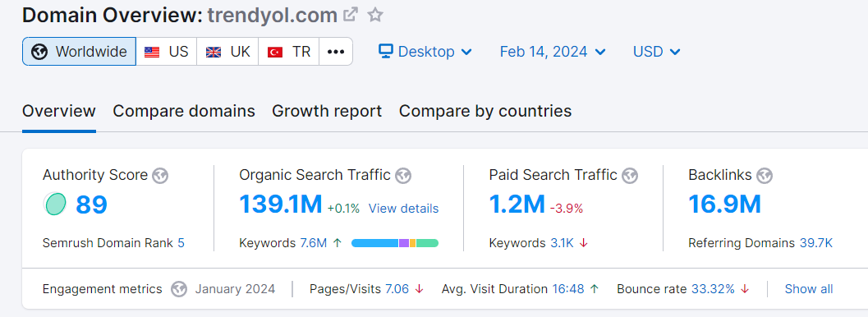Expand the Feb 14, 2024 date dropdown
The width and height of the screenshot is (868, 317).
553,52
